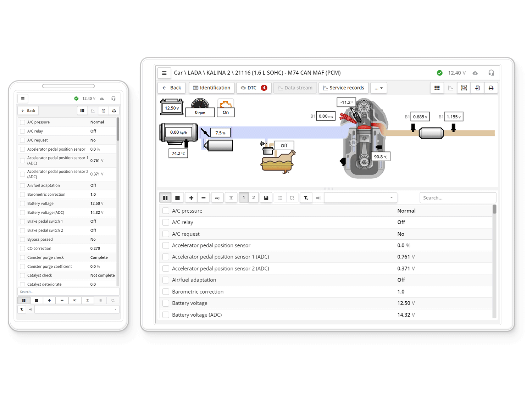This screenshot has width=532, height=413.
Task: Click the plus icon in tablet toolbar
Action: point(191,198)
